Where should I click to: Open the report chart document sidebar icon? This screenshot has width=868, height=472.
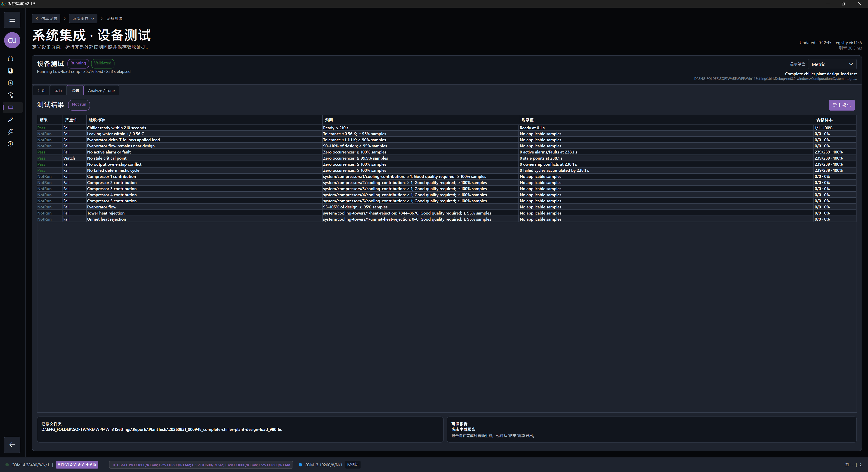coord(10,71)
